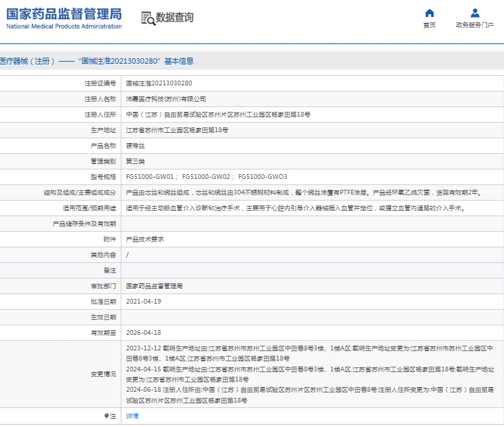Click the 产品名称 field label
This screenshot has height=427, width=504.
pyautogui.click(x=103, y=146)
